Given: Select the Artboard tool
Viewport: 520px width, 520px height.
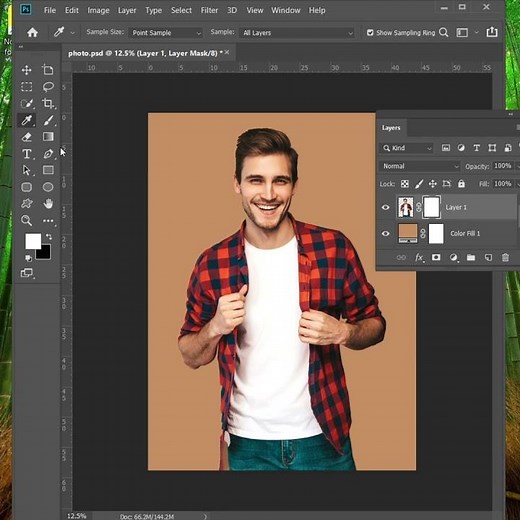Looking at the screenshot, I should tap(48, 70).
